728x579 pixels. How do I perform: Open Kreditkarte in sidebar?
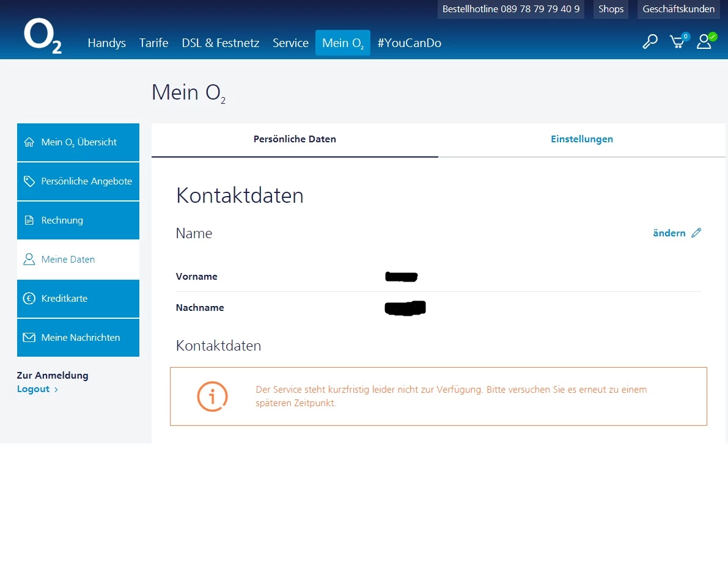coord(78,298)
